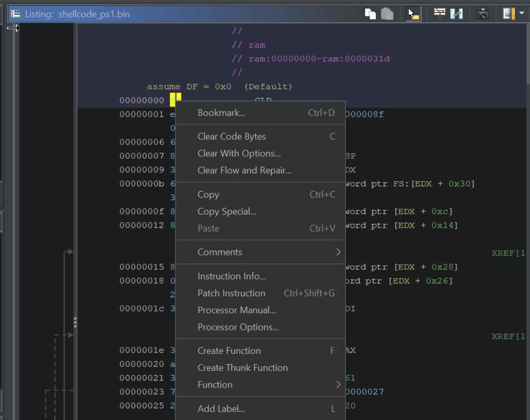The image size is (530, 420).
Task: Open dropdown arrow beside overview margin icon
Action: [522, 14]
